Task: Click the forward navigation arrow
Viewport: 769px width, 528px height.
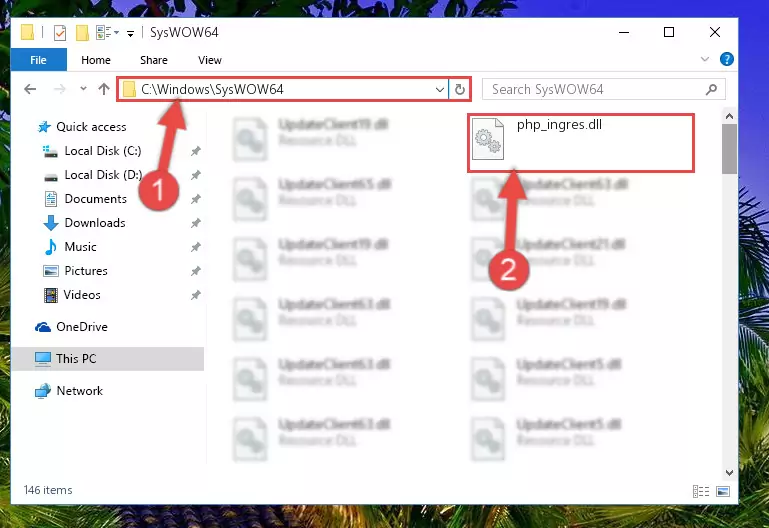Action: (60, 89)
